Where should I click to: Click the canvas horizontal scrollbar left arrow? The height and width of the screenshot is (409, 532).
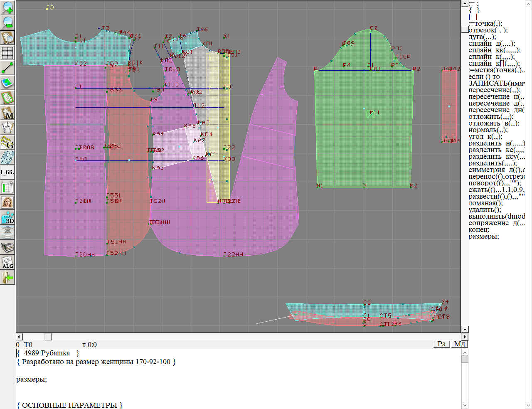pyautogui.click(x=19, y=337)
